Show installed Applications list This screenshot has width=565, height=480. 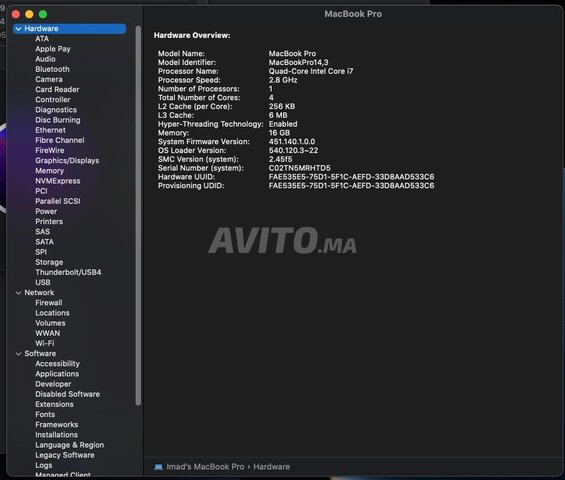[57, 374]
